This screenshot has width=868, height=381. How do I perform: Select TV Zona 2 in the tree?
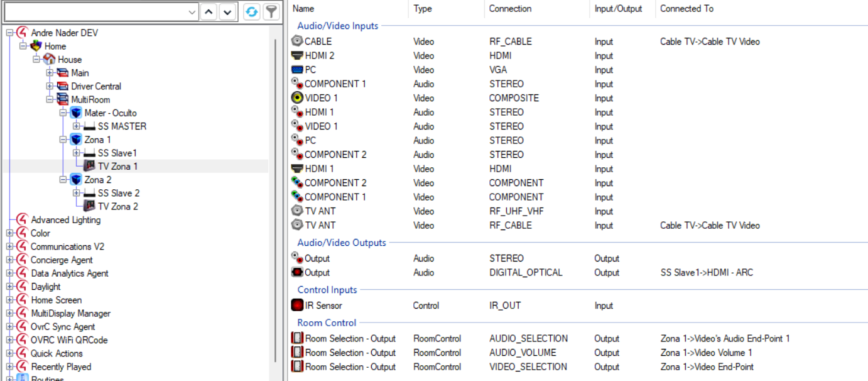[118, 206]
